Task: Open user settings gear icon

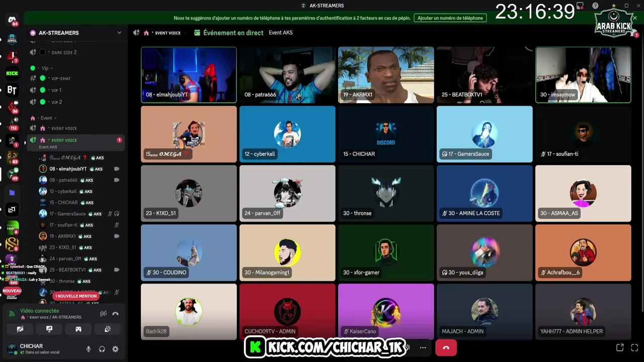Action: pyautogui.click(x=115, y=349)
